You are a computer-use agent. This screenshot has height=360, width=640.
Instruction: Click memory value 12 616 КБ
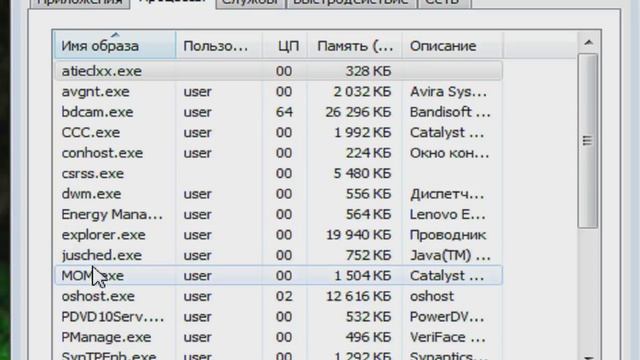pos(358,296)
